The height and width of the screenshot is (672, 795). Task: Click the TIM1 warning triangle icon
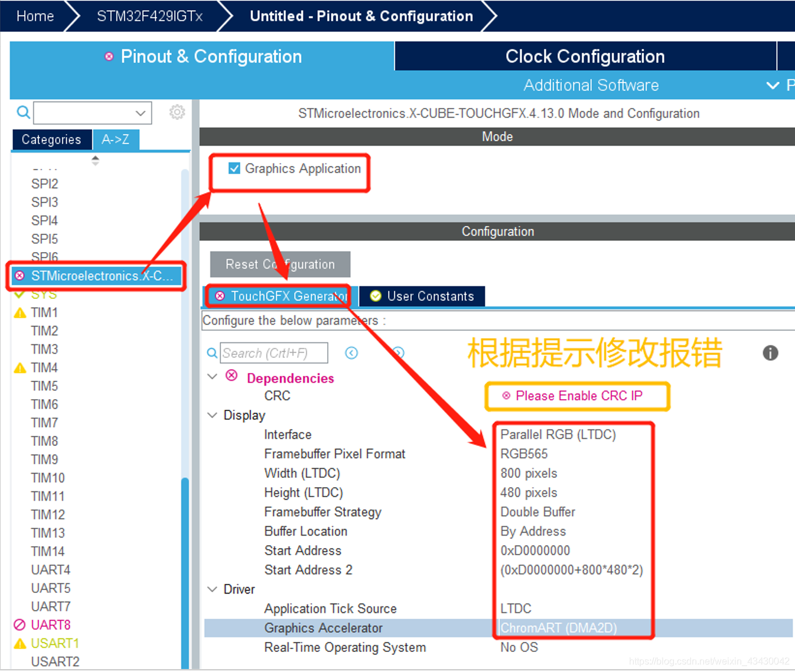20,313
